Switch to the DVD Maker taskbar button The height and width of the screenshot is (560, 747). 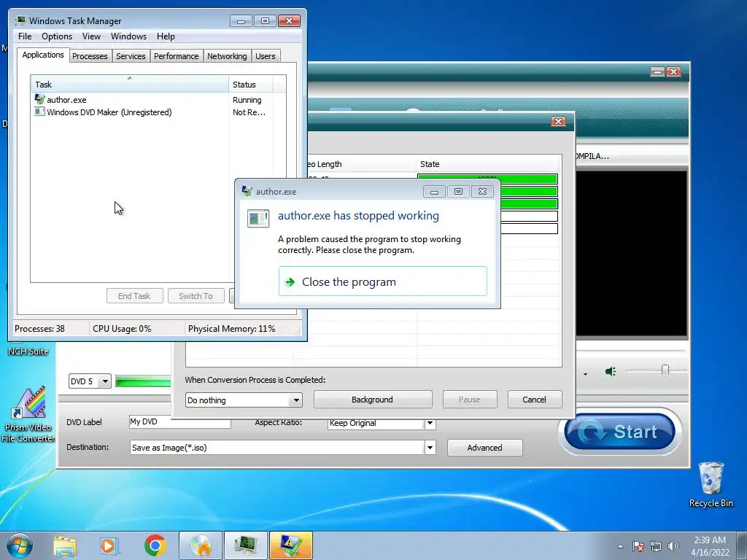pyautogui.click(x=201, y=545)
